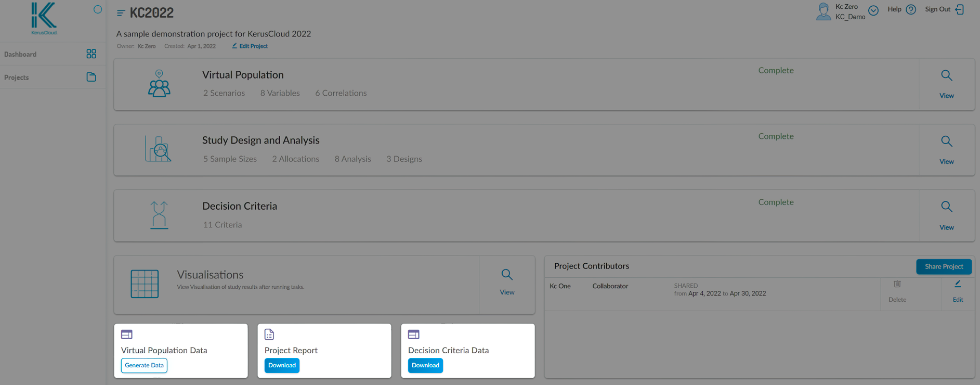
Task: Click the Project Report document icon
Action: 269,335
